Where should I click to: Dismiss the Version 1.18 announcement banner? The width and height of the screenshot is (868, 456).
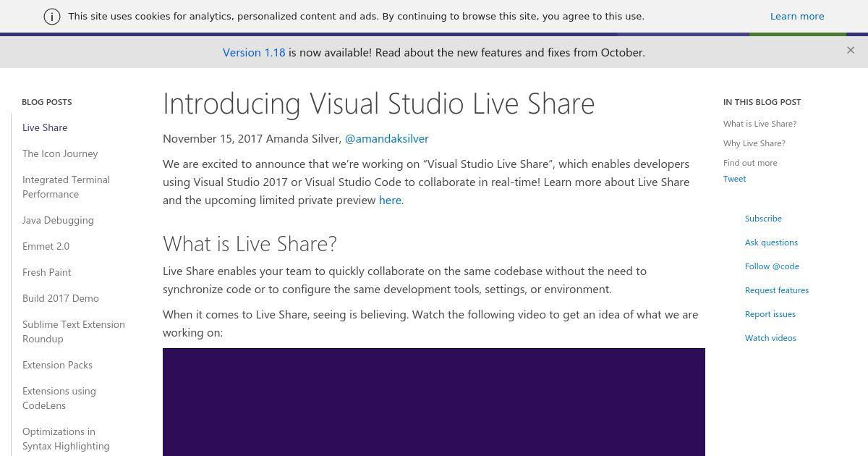851,50
